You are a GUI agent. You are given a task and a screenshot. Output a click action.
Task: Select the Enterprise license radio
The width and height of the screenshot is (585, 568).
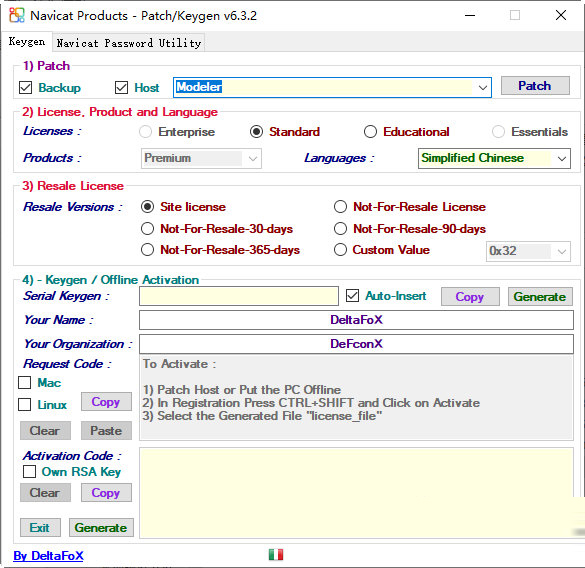tap(145, 132)
